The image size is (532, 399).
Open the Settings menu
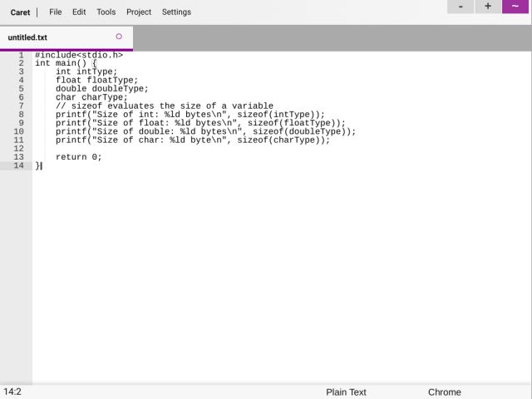point(176,12)
